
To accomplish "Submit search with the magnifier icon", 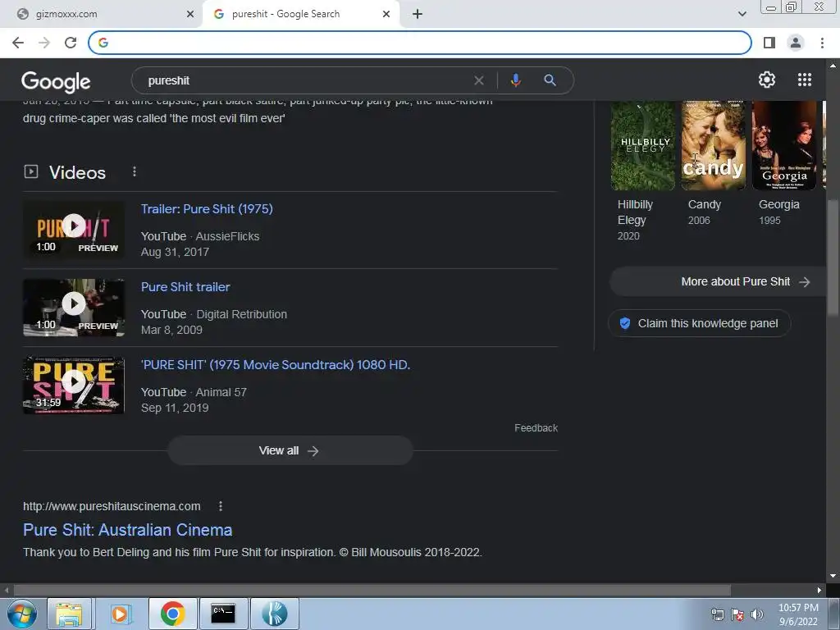I will pos(550,80).
